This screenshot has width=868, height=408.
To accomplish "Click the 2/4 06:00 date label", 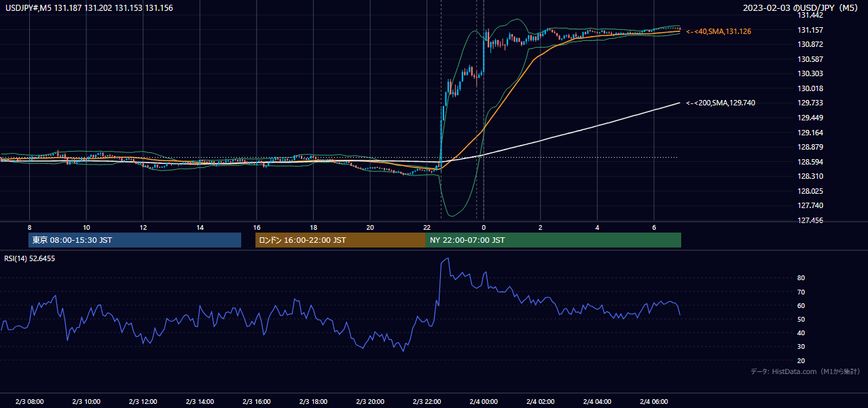I will click(653, 402).
